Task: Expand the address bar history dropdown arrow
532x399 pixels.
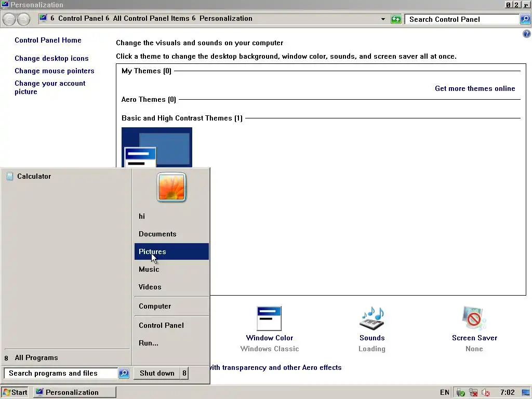Action: pyautogui.click(x=383, y=19)
